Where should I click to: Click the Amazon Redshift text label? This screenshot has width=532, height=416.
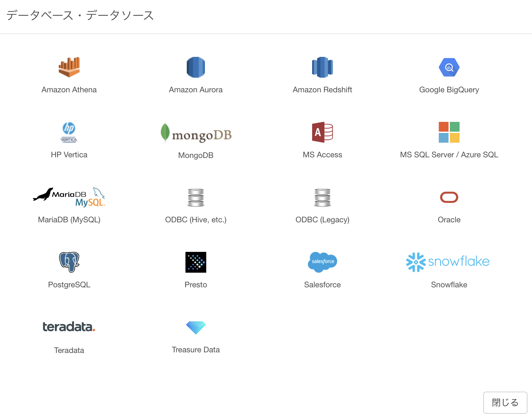click(x=323, y=90)
